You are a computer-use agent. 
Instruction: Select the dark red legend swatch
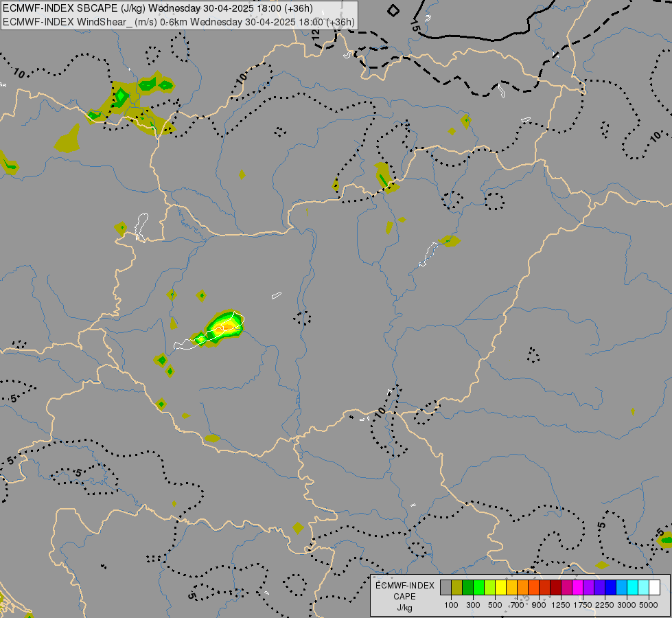tap(555, 588)
